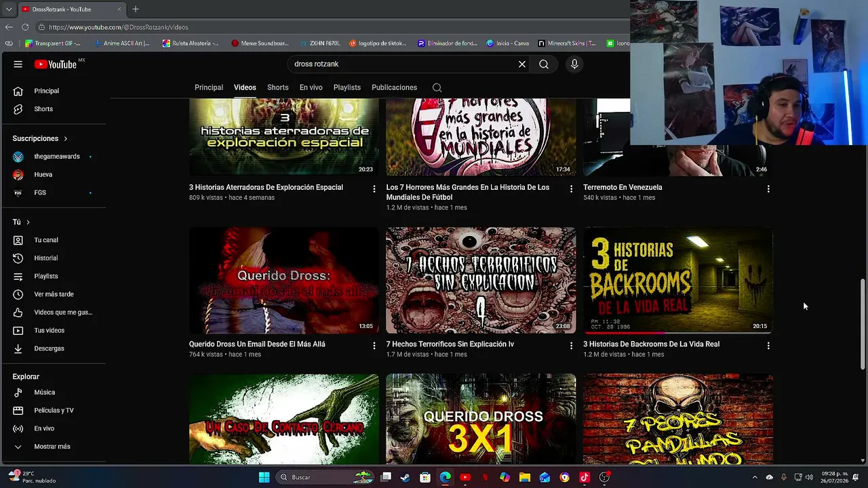Screen dimensions: 868x488
Task: Switch to the Playlists channel tab
Action: click(347, 87)
